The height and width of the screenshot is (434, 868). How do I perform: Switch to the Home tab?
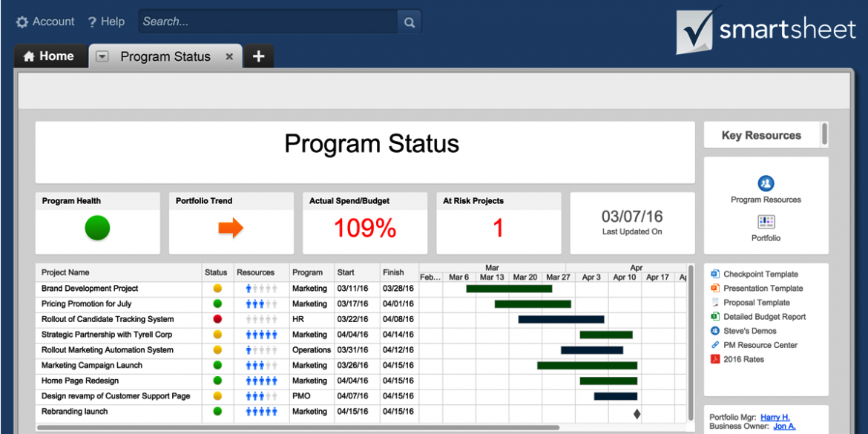pos(50,56)
